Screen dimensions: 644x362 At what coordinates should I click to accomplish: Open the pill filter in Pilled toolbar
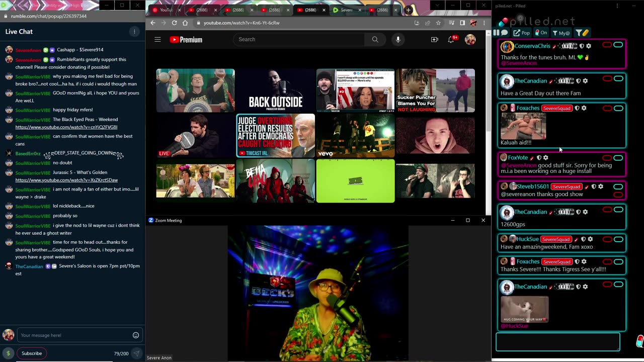point(582,33)
